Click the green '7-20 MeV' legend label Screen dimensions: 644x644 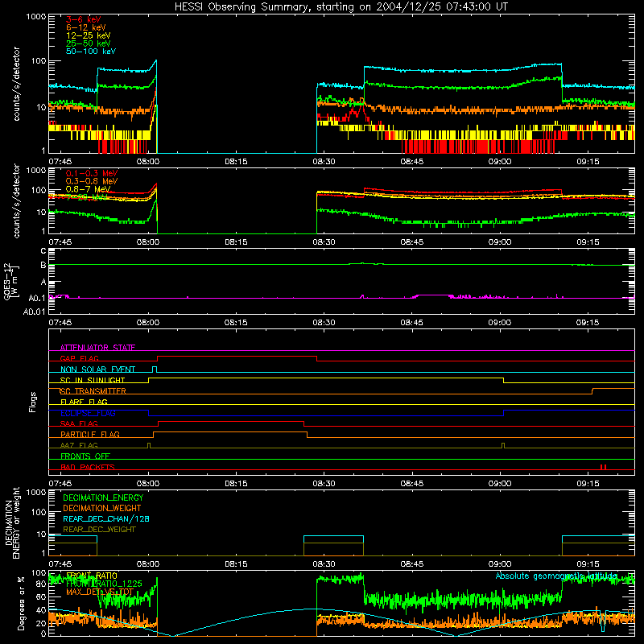point(87,197)
